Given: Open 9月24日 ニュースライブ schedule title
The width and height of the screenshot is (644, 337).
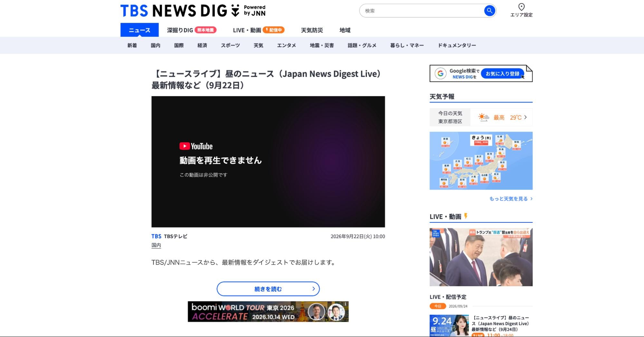Looking at the screenshot, I should [500, 323].
